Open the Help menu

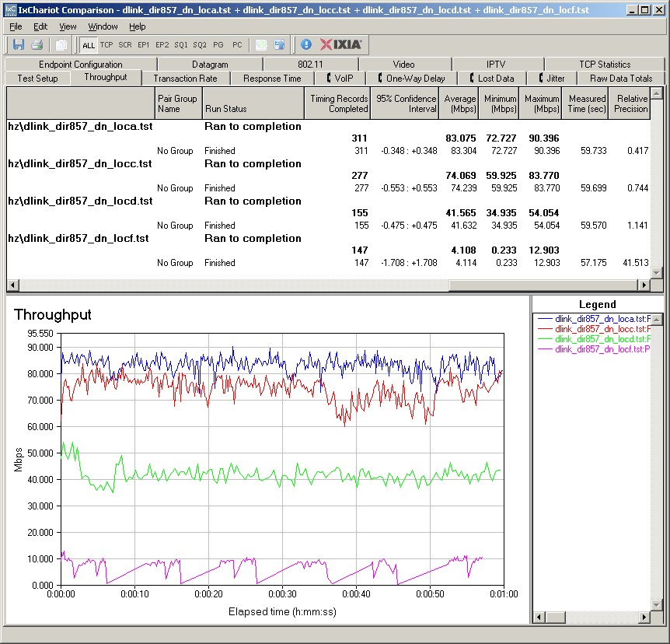tap(137, 26)
